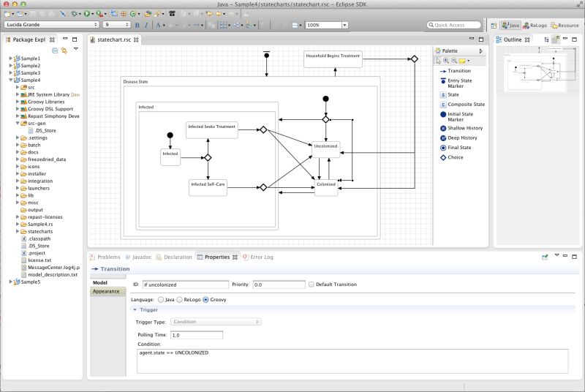Viewport: 585px width, 392px height.
Task: Open the font size 9 dropdown
Action: (x=116, y=25)
